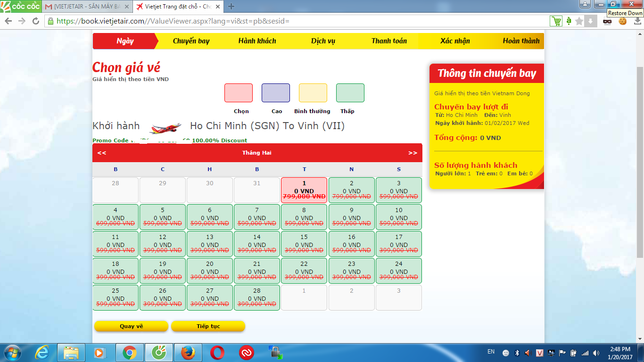This screenshot has width=644, height=362.
Task: Open Windows Explorer folder on taskbar
Action: click(71, 352)
